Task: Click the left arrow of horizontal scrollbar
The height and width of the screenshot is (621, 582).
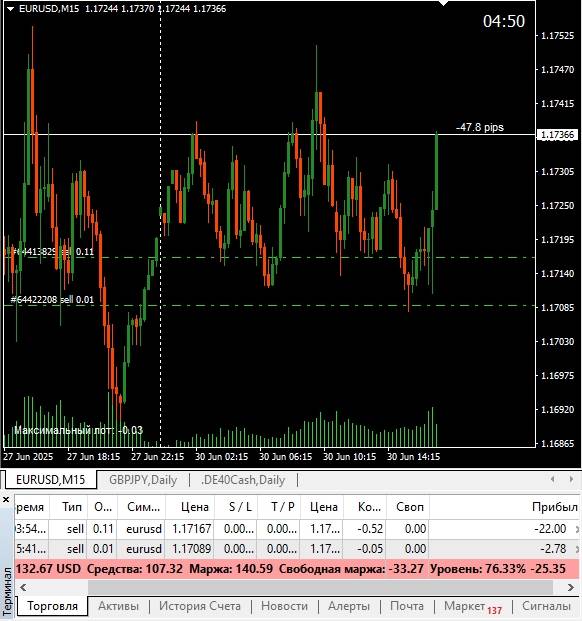Action: click(23, 587)
